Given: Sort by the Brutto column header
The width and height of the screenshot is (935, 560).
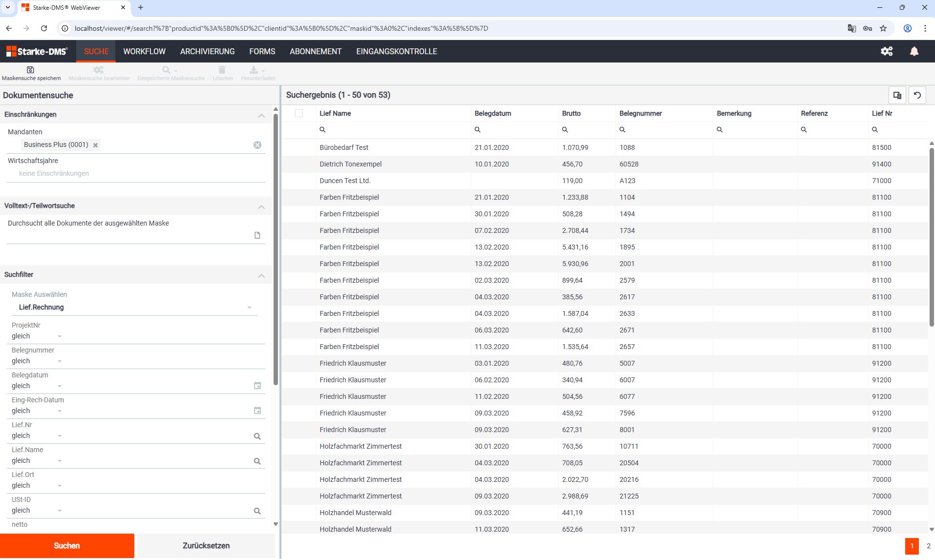Looking at the screenshot, I should pyautogui.click(x=571, y=113).
